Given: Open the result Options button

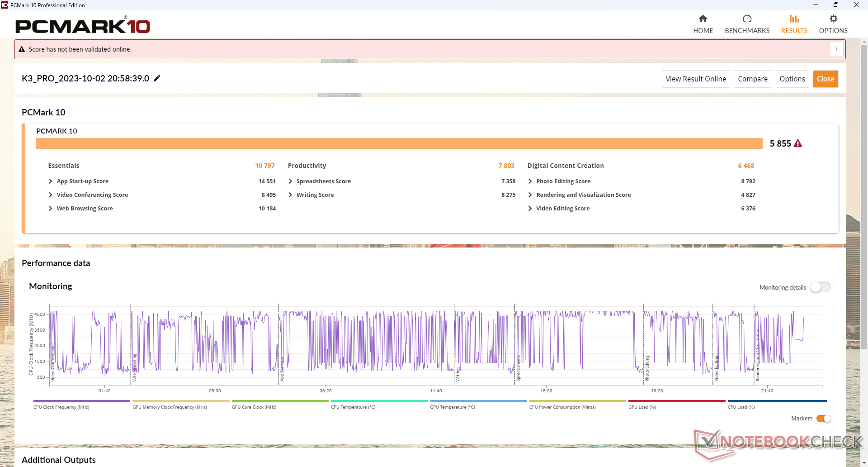Looking at the screenshot, I should pos(792,79).
